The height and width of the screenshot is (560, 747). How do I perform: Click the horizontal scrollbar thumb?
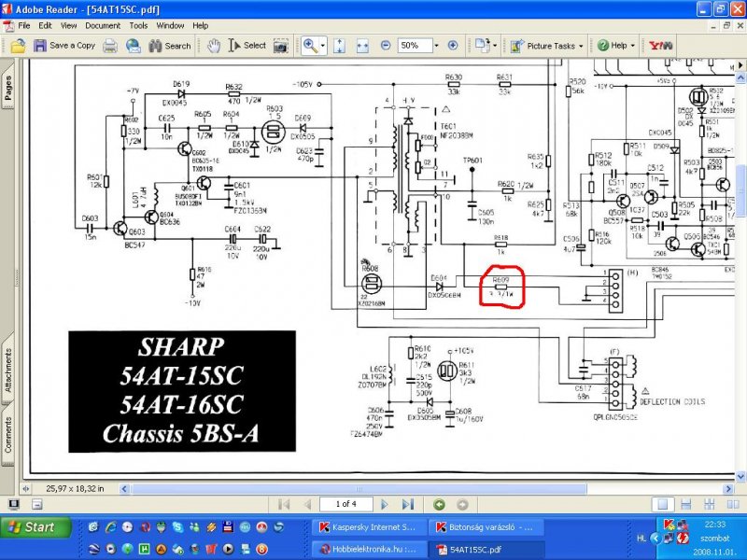pos(359,488)
